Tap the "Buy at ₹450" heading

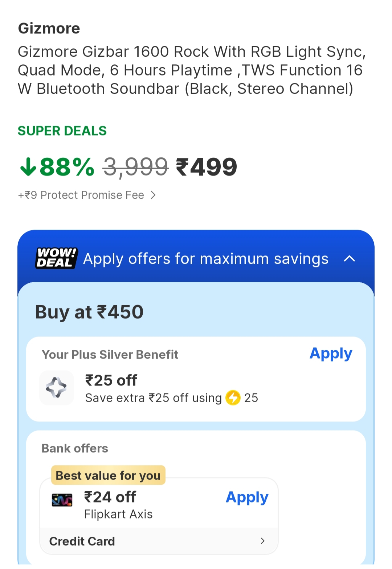(89, 312)
